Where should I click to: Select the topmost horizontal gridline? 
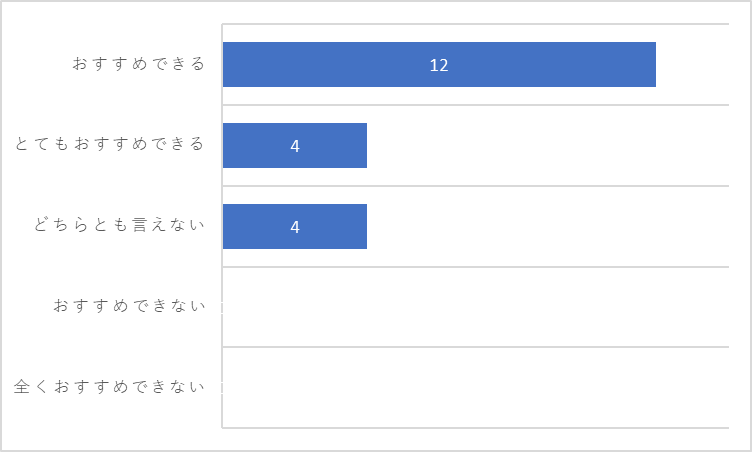[x=475, y=24]
